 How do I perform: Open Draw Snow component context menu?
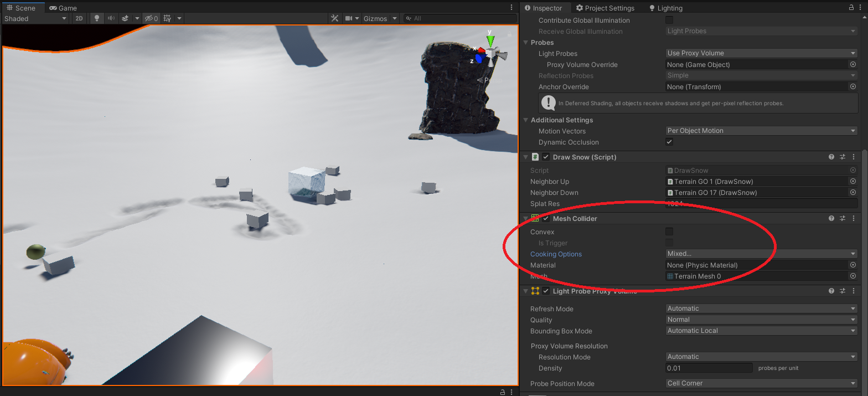(x=854, y=157)
